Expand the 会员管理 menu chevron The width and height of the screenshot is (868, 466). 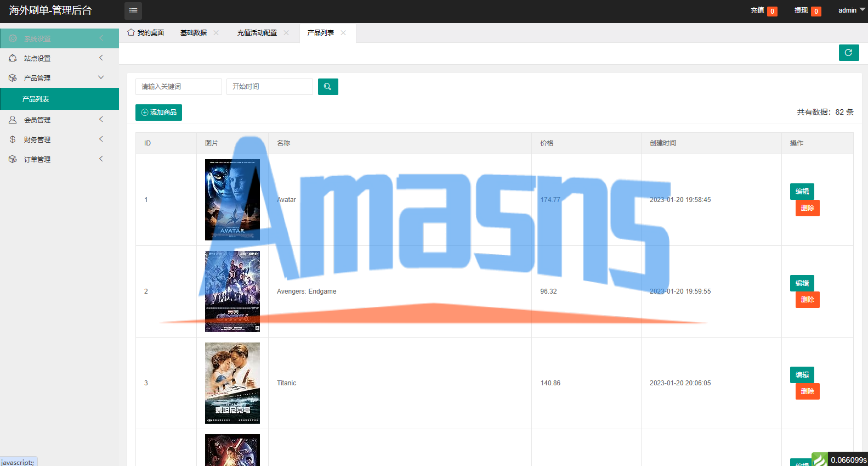tap(101, 119)
